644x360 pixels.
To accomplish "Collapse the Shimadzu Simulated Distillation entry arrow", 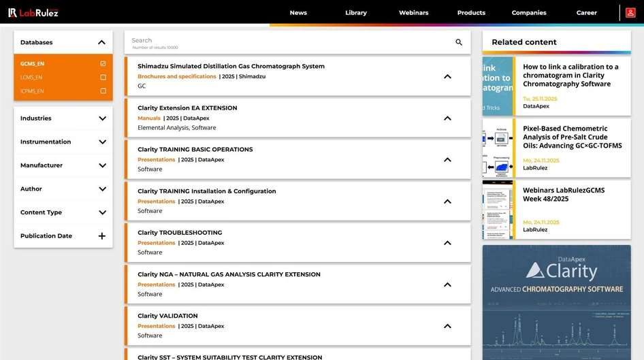I will tap(447, 76).
